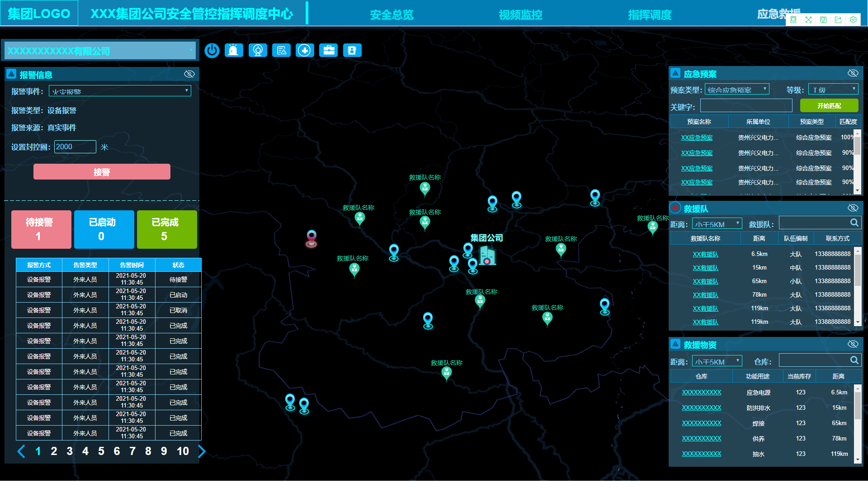Image resolution: width=868 pixels, height=488 pixels.
Task: Open the 距离 dropdown in the 救援队 panel
Action: coord(717,223)
